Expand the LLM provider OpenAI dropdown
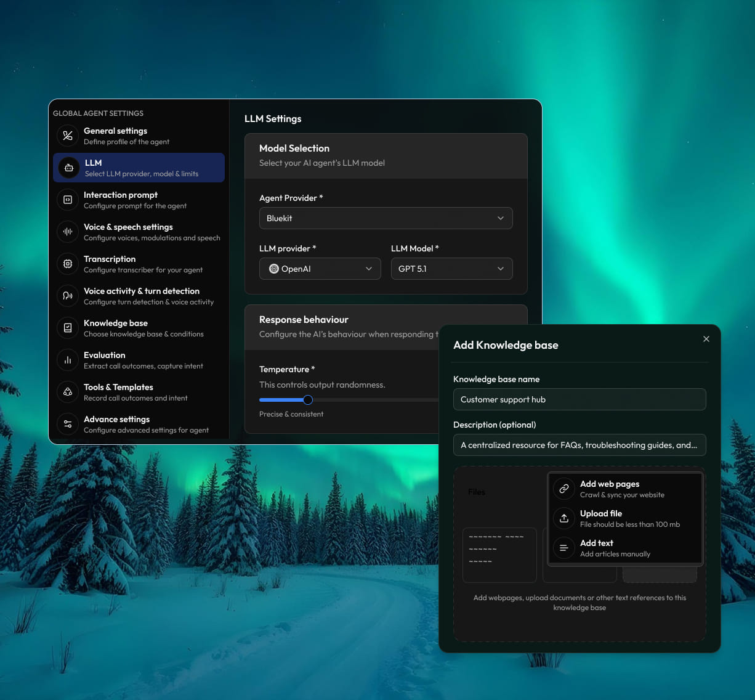This screenshot has width=755, height=700. (x=320, y=269)
